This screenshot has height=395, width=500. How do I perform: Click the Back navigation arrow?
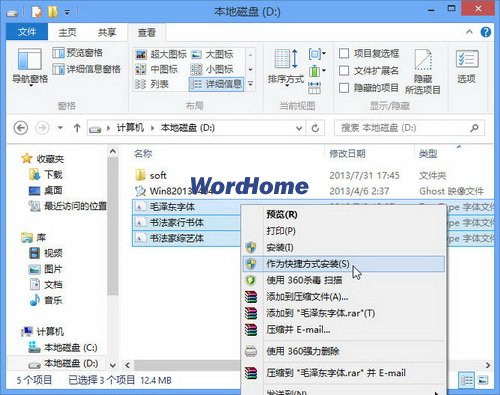click(x=21, y=128)
